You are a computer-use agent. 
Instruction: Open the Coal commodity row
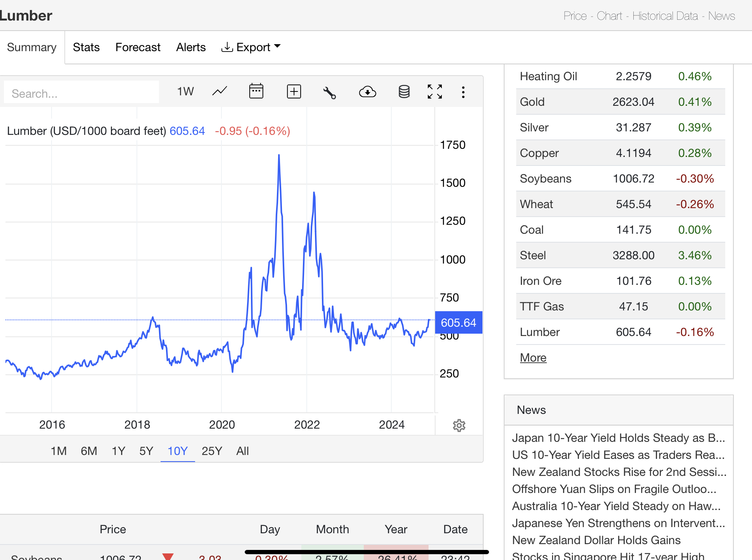pyautogui.click(x=621, y=230)
